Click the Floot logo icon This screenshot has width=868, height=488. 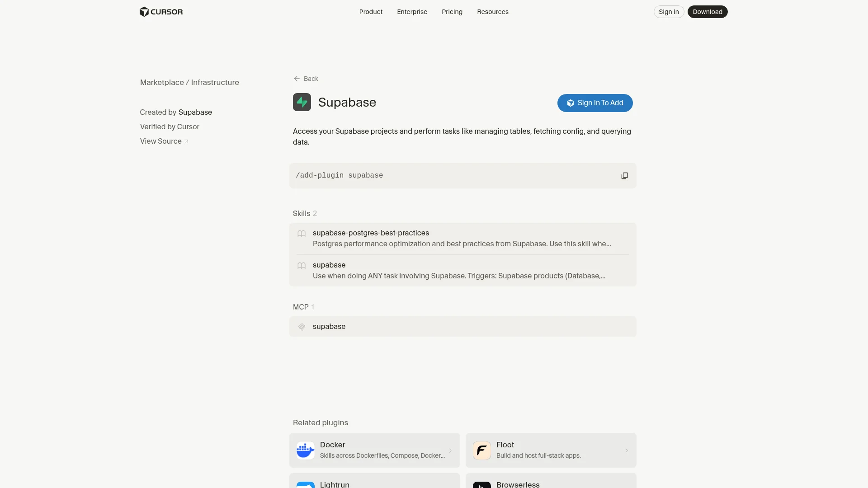[x=482, y=450]
